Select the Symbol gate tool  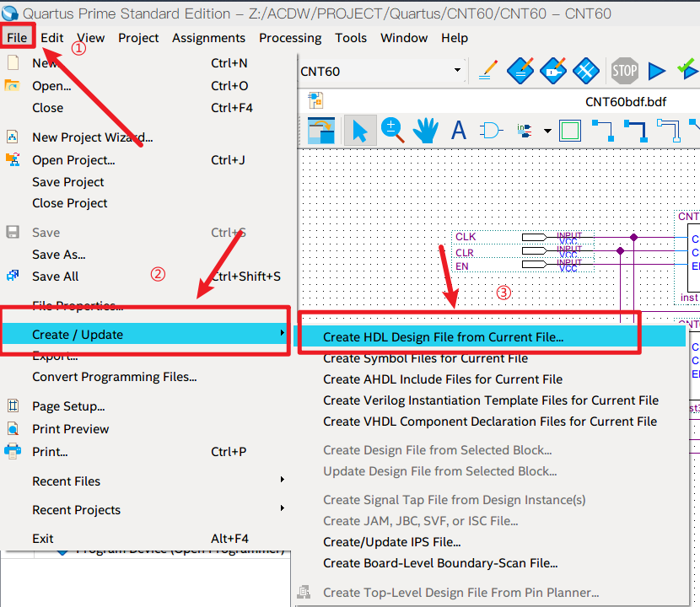[491, 131]
